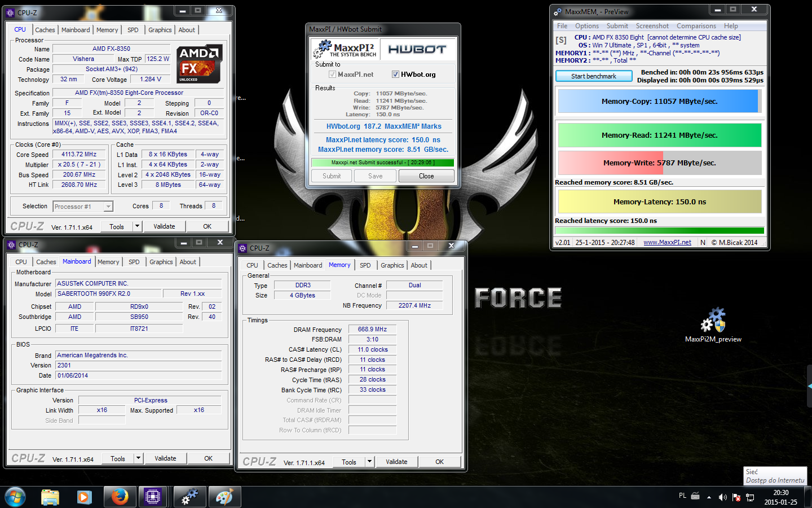The width and height of the screenshot is (812, 508).
Task: Click the top-left CPU-Z window title icon
Action: click(x=10, y=12)
